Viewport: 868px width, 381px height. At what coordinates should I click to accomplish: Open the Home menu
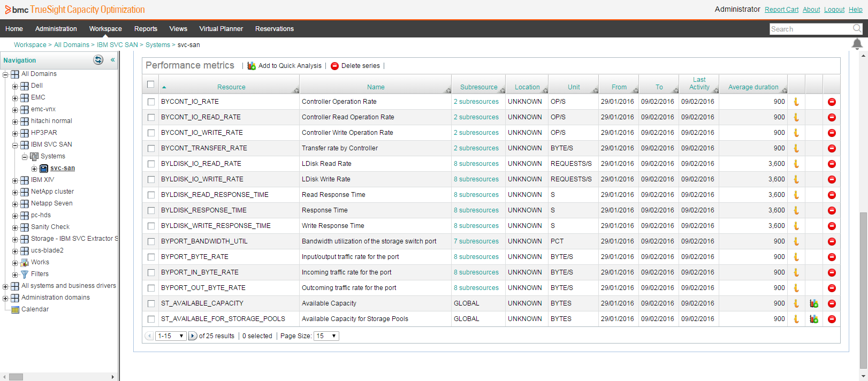pyautogui.click(x=14, y=29)
